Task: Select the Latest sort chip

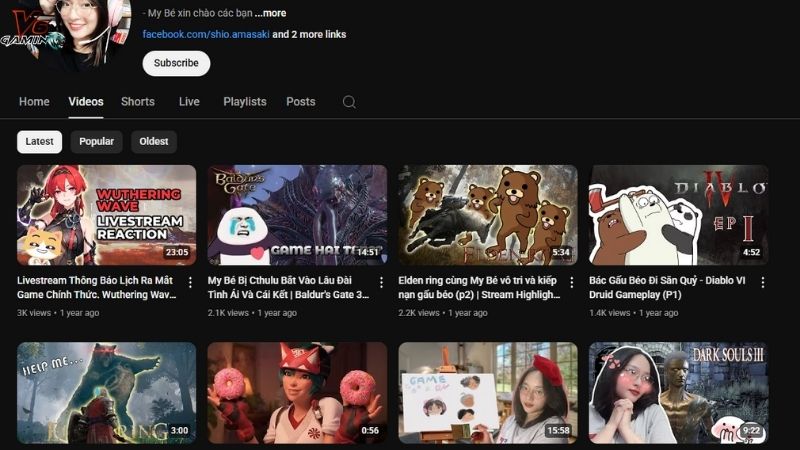Action: point(39,141)
